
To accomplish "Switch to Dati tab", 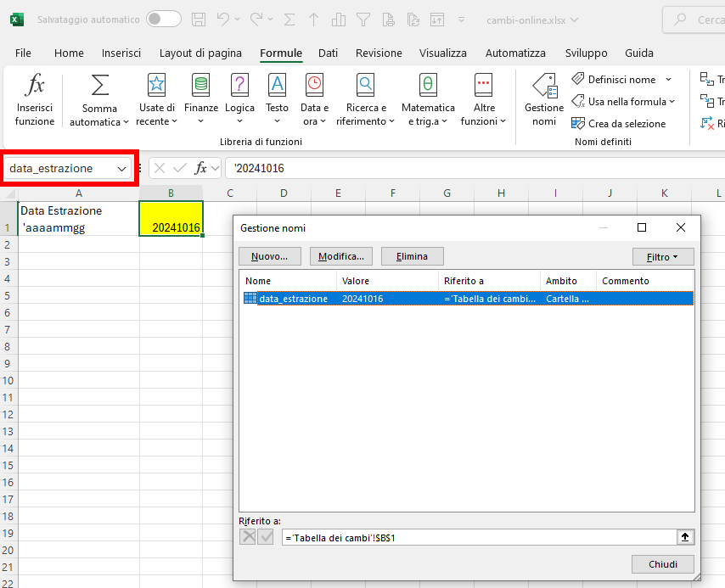I will click(328, 53).
